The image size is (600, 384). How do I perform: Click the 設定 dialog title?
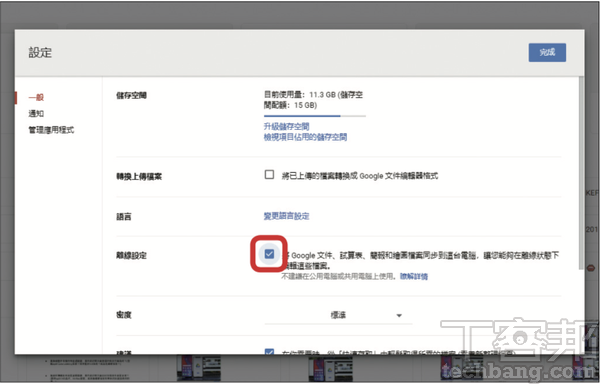click(x=40, y=52)
